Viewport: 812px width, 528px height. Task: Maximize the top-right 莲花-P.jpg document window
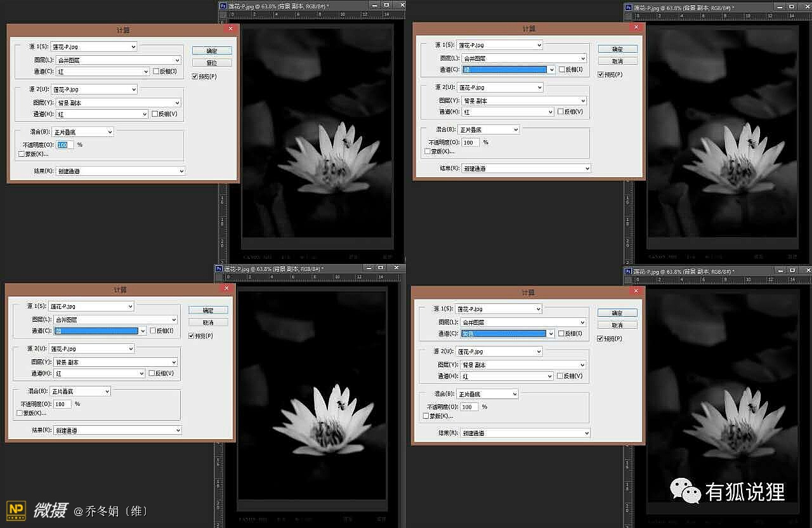pyautogui.click(x=792, y=6)
